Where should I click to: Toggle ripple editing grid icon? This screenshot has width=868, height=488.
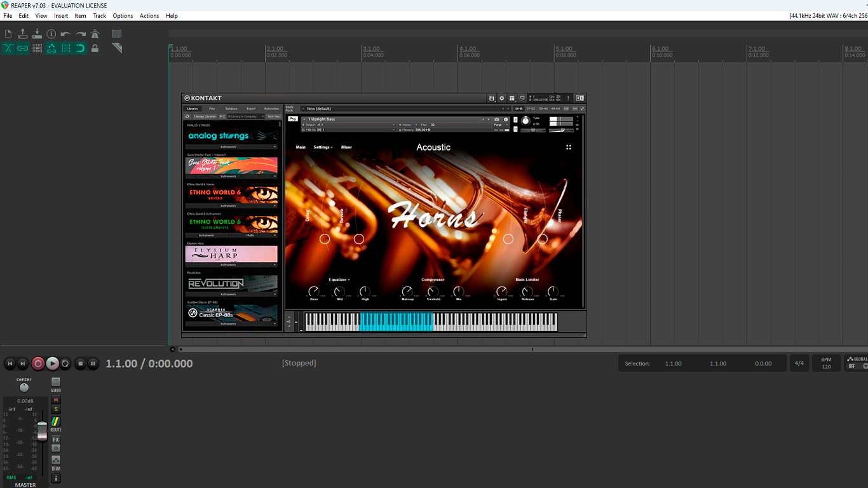pos(37,48)
